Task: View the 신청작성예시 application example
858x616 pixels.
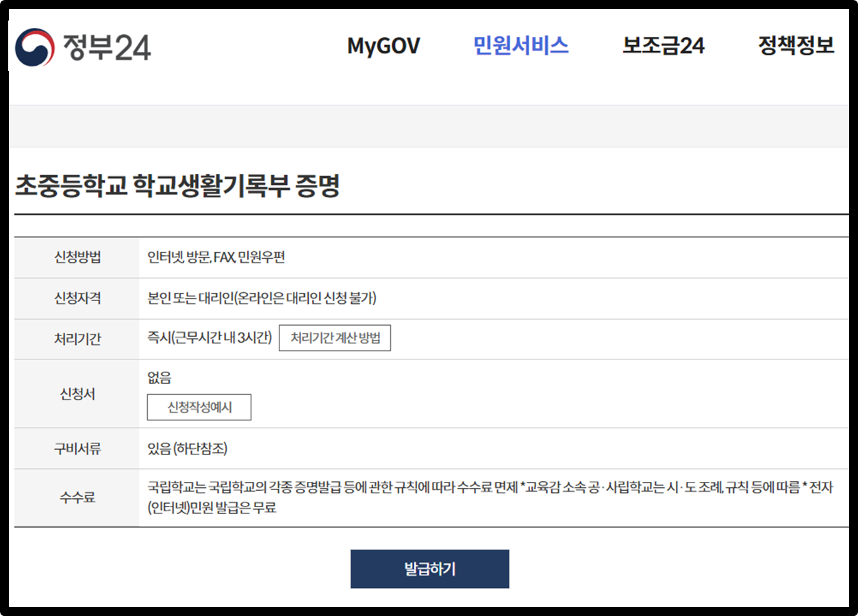Action: [x=199, y=407]
